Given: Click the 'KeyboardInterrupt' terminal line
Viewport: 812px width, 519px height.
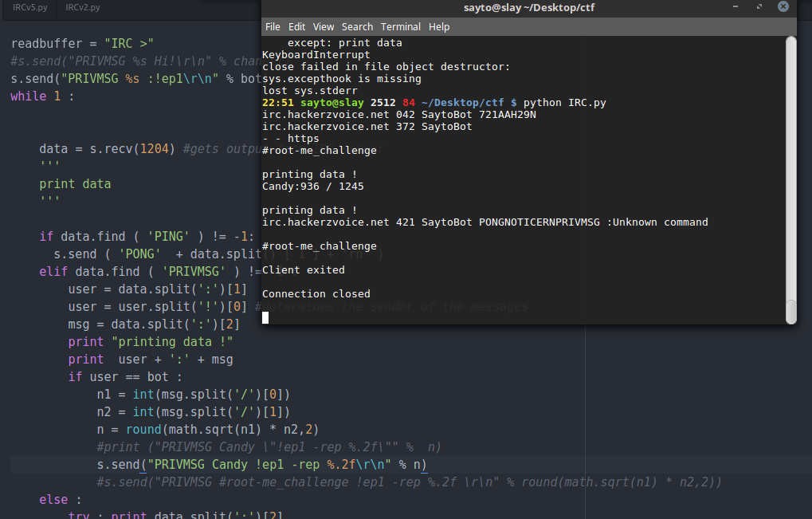Looking at the screenshot, I should (x=316, y=55).
